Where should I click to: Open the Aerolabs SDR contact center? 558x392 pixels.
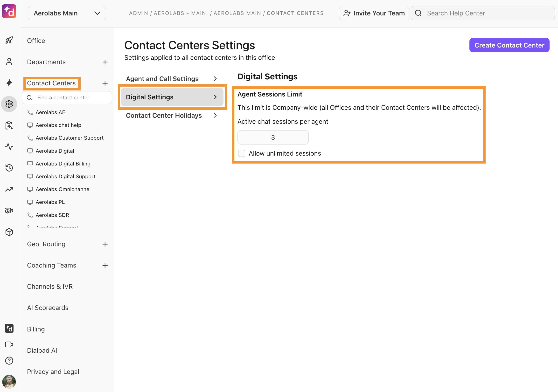coord(52,215)
